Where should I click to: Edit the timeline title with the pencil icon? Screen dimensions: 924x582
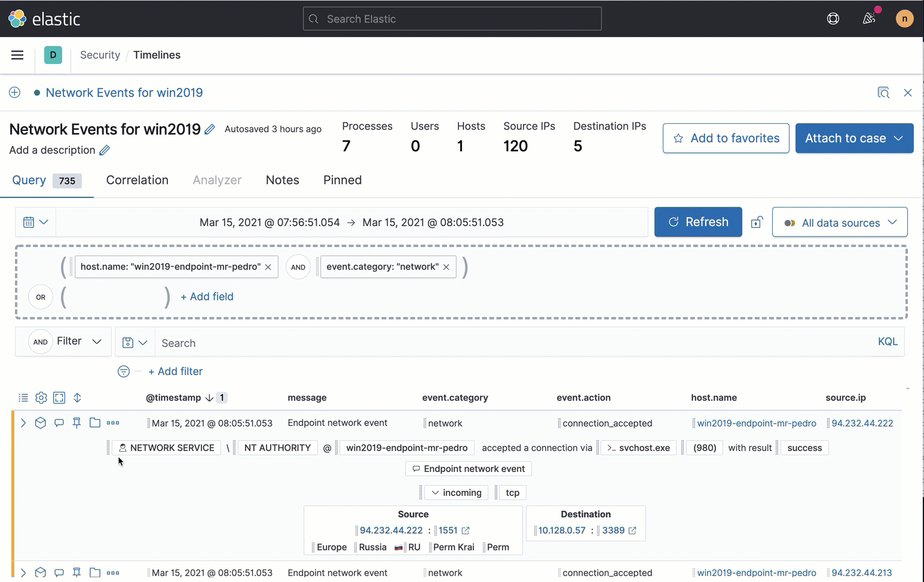click(x=210, y=128)
